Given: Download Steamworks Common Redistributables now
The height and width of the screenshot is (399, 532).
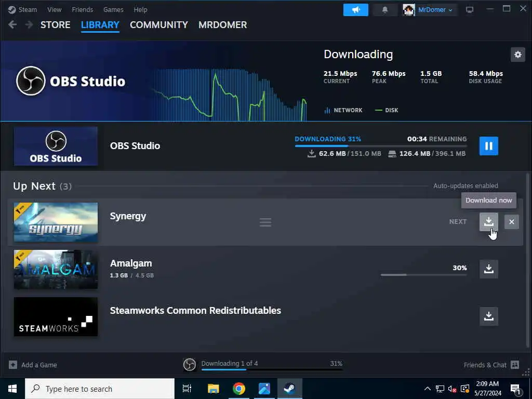Looking at the screenshot, I should coord(488,316).
